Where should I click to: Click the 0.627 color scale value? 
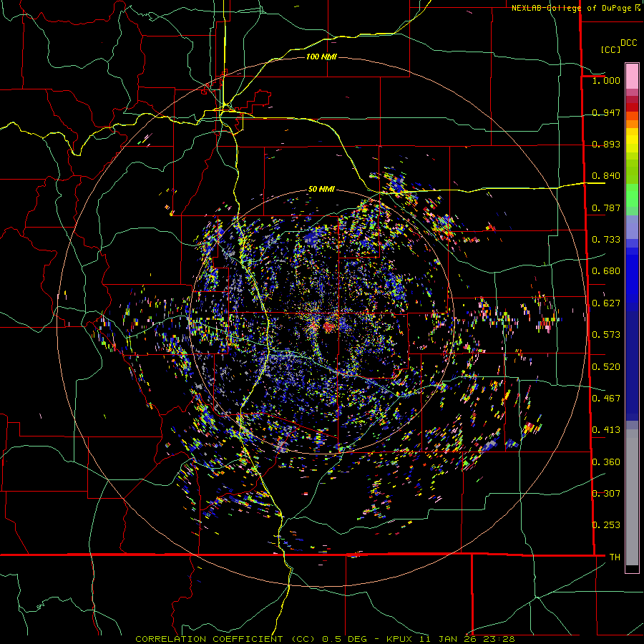coord(606,303)
